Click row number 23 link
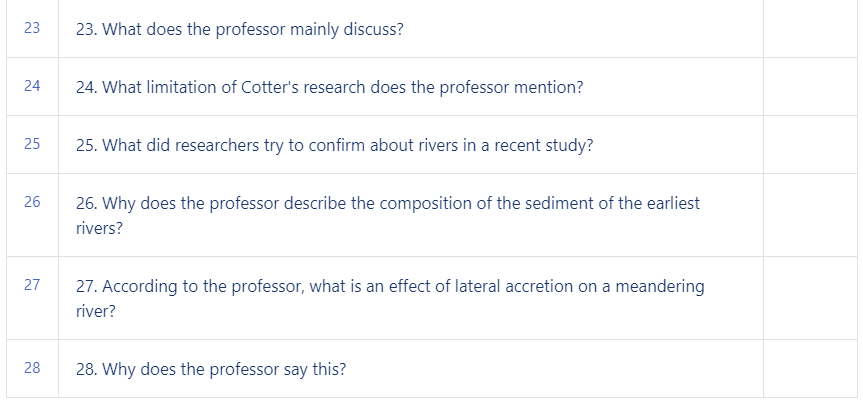The width and height of the screenshot is (863, 403). [x=32, y=28]
